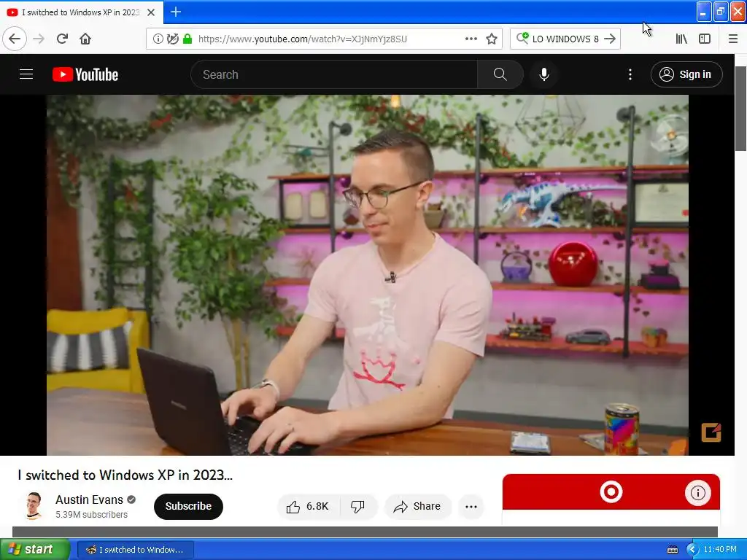The image size is (747, 560).
Task: Click the YouTube search magnifier button
Action: coord(500,74)
